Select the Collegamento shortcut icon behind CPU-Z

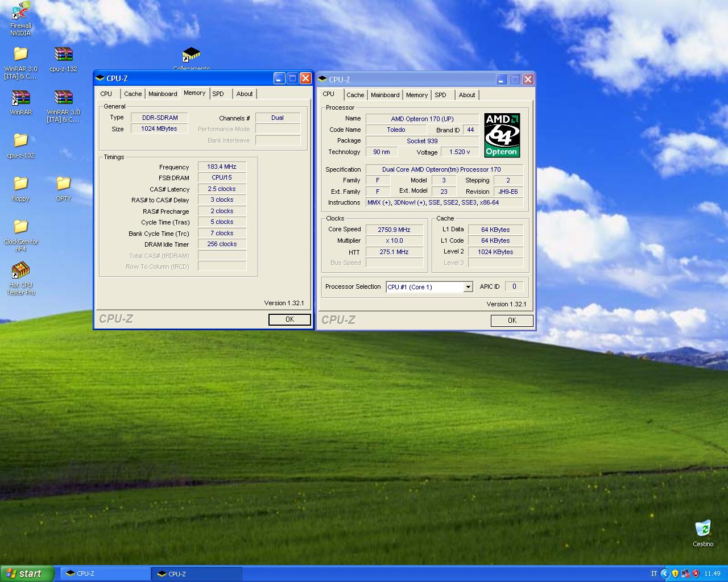tap(191, 56)
